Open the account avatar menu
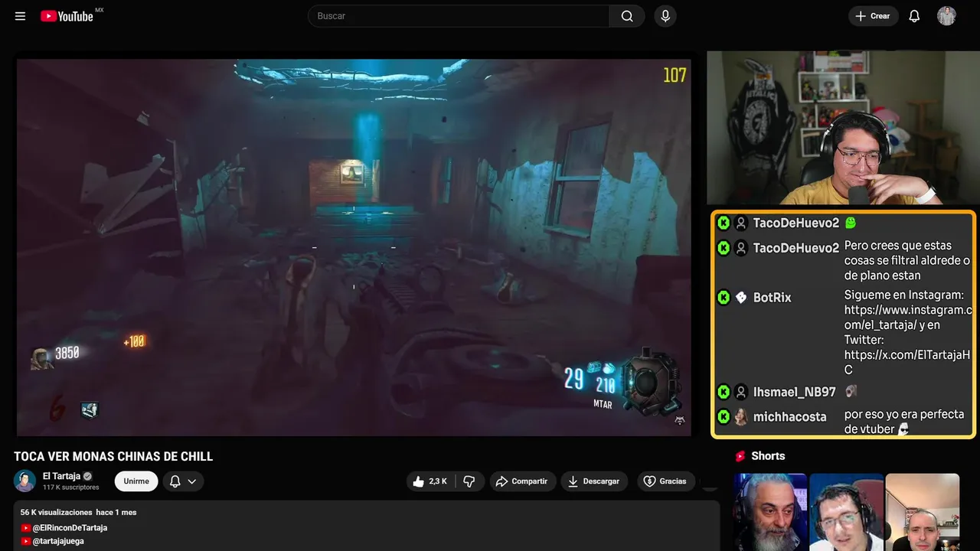 946,16
